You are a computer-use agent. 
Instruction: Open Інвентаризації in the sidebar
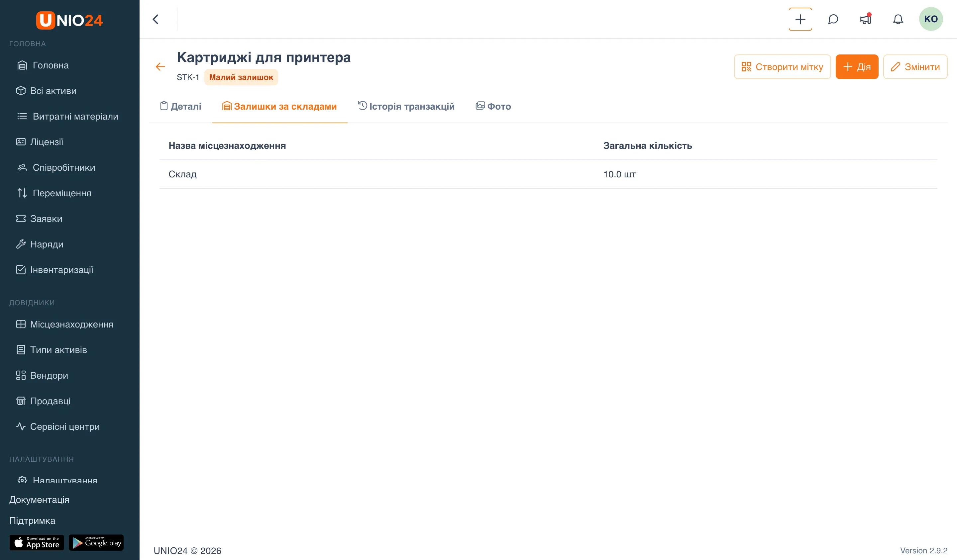pos(55,270)
